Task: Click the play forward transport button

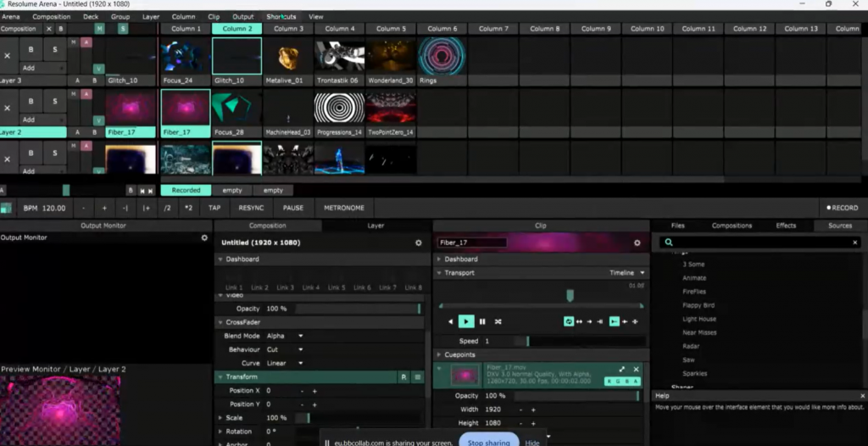Action: point(466,321)
